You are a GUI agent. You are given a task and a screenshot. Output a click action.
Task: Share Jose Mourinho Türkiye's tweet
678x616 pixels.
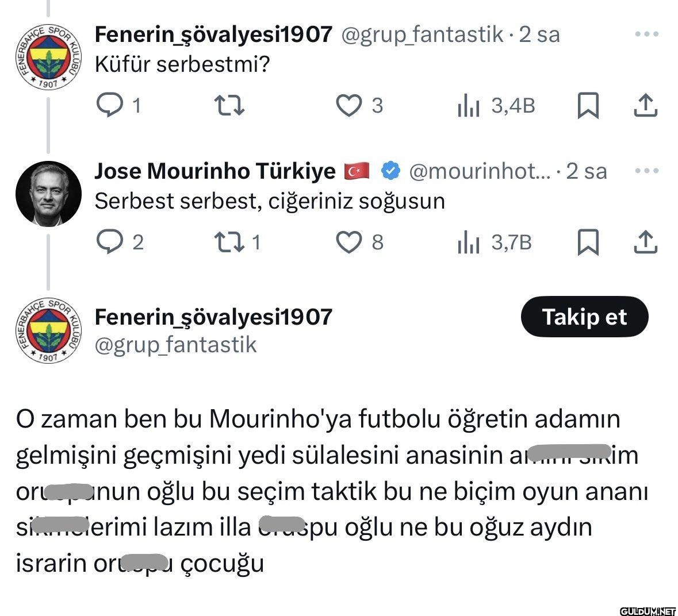tap(645, 242)
